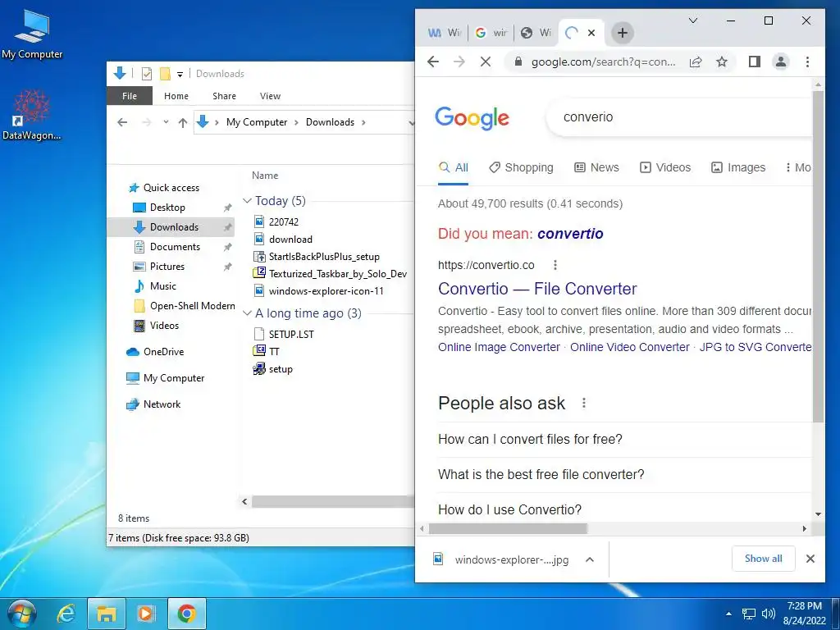
Task: Click Chrome forward navigation arrow
Action: tap(459, 62)
